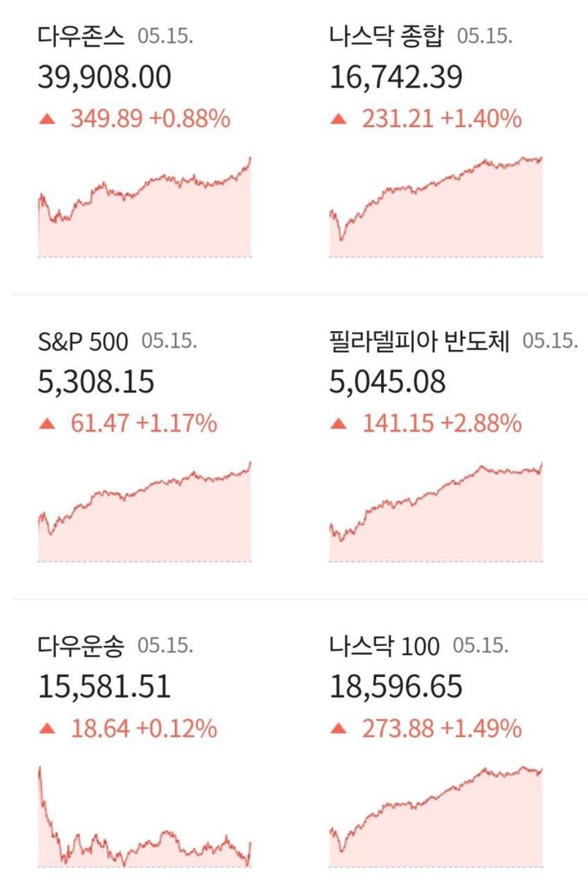588x889 pixels.
Task: Click the 39,908.00 다우존스 price
Action: pyautogui.click(x=104, y=78)
